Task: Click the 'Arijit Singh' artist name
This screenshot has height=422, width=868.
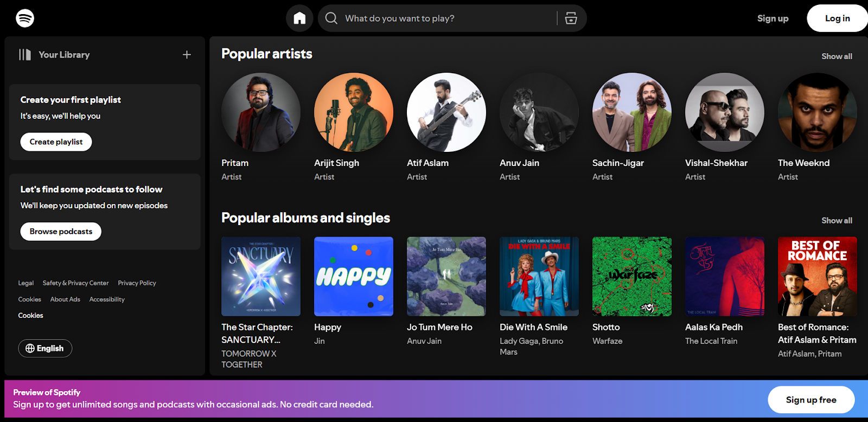Action: click(336, 163)
